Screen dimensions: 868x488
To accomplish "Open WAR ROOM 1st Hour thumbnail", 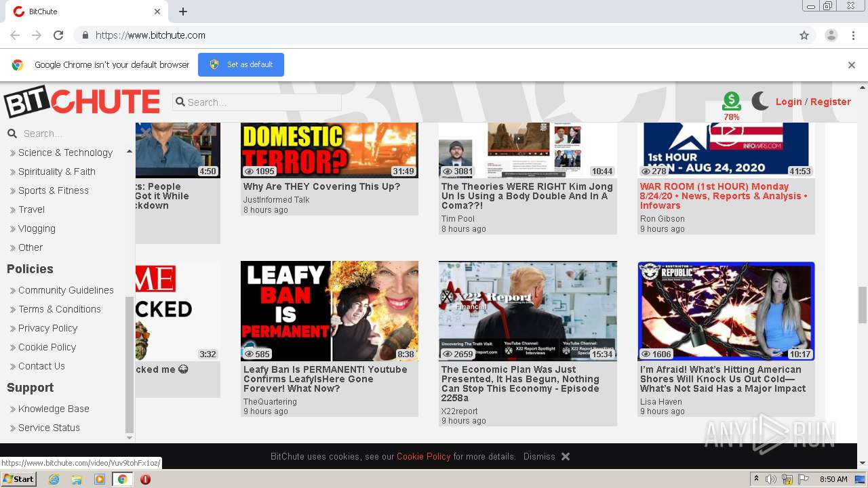I will 726,150.
